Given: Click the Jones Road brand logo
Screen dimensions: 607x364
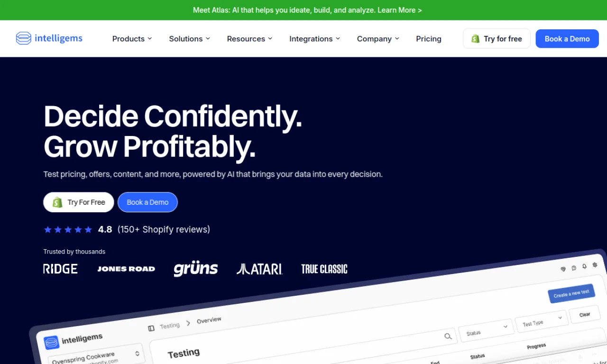Looking at the screenshot, I should (126, 269).
